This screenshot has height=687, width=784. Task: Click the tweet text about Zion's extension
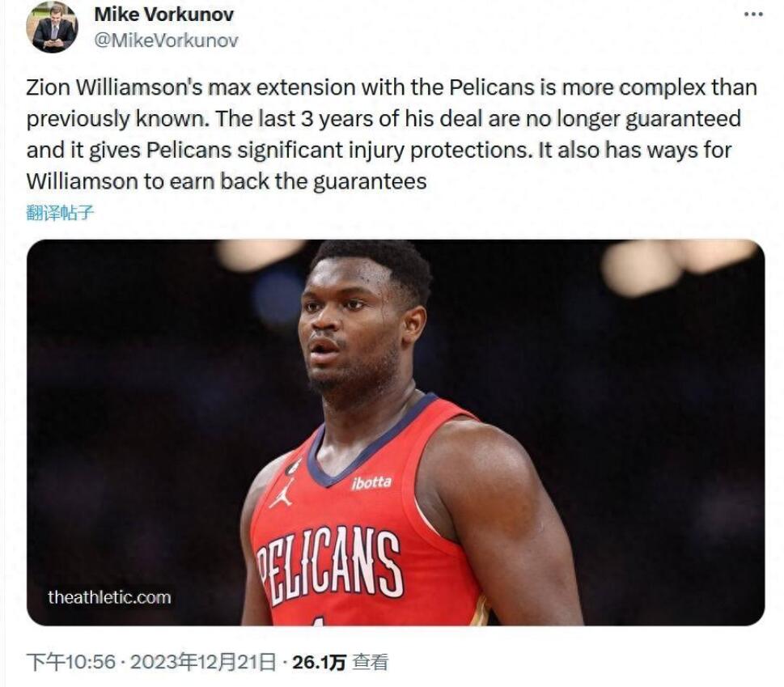tap(392, 134)
